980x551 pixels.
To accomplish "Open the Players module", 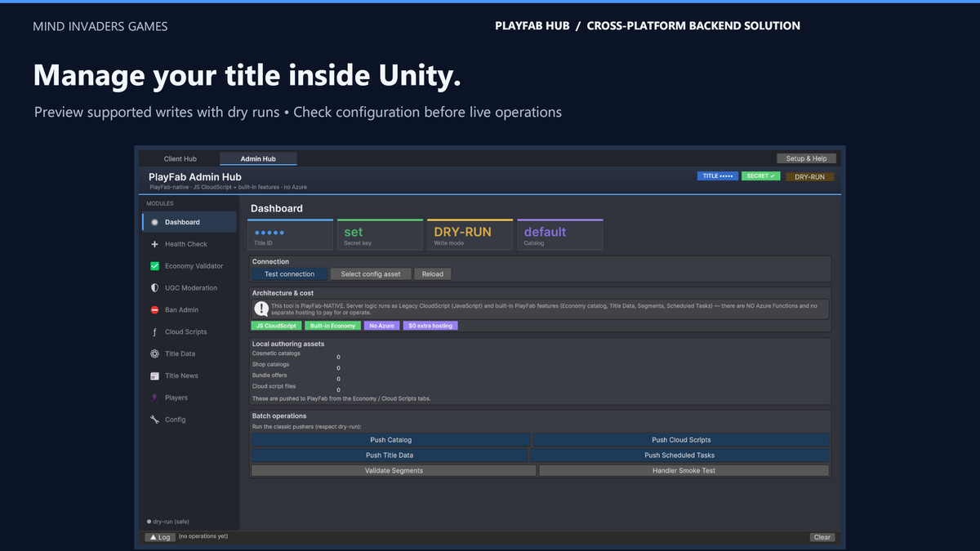I will (189, 398).
